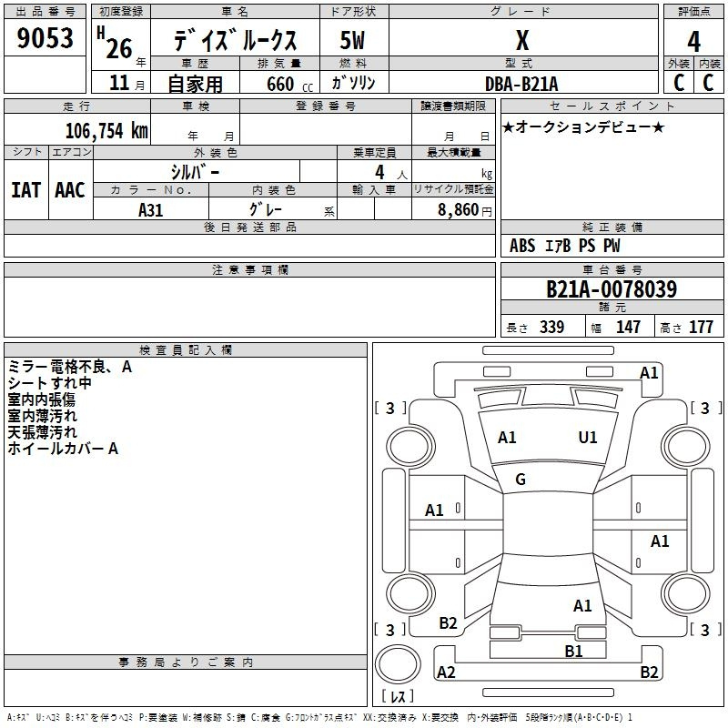
Task: Click the lot number 9053
Action: (x=45, y=39)
